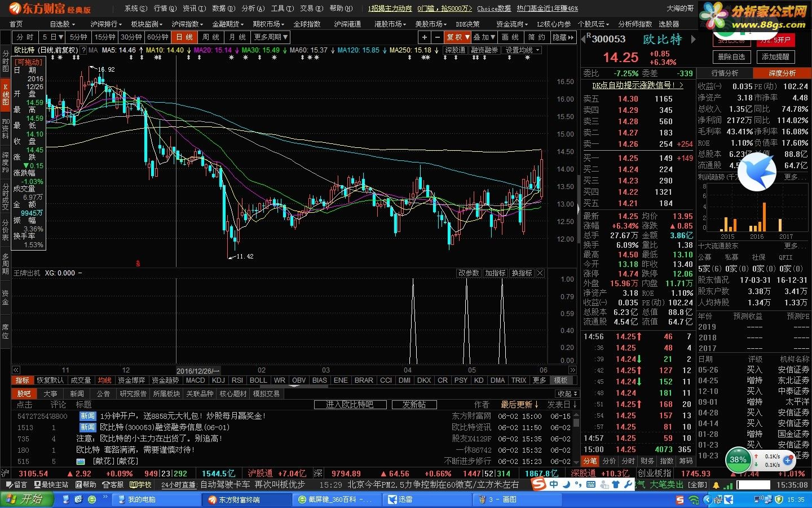Open 叠加 overlay dropdown
812x508 pixels.
[484, 37]
